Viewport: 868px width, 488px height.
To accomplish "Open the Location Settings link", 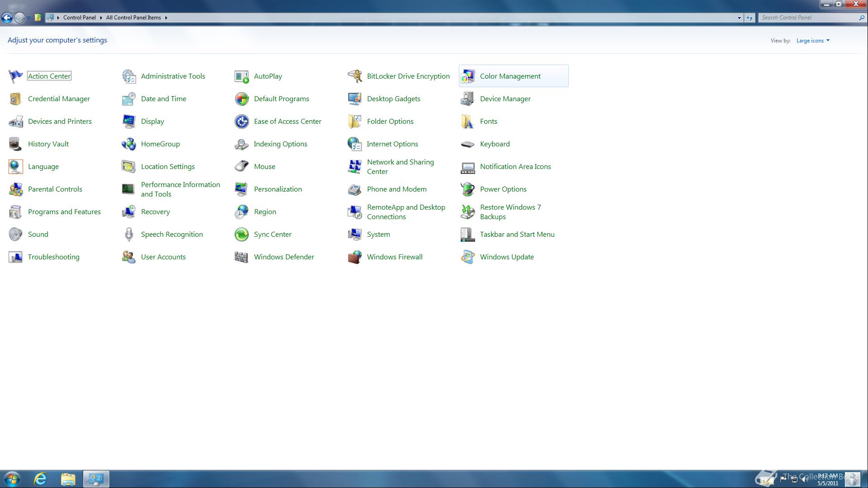I will click(168, 167).
